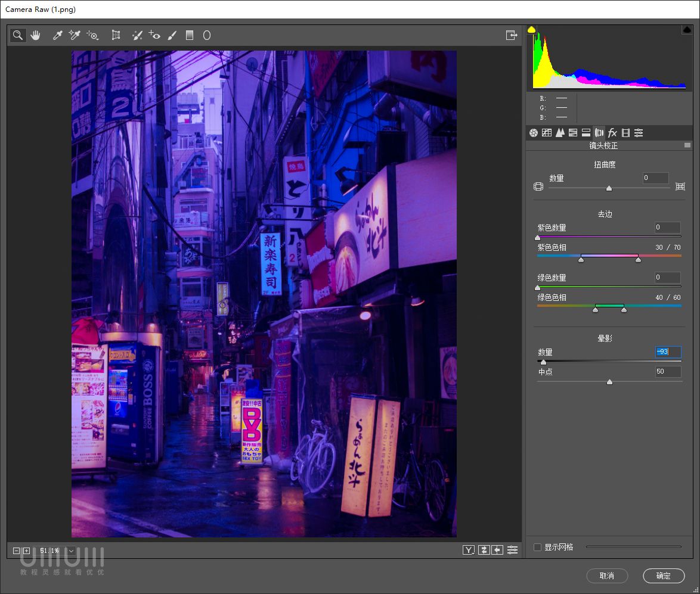The width and height of the screenshot is (700, 594).
Task: Choose the Red Eye Removal tool
Action: click(x=154, y=35)
